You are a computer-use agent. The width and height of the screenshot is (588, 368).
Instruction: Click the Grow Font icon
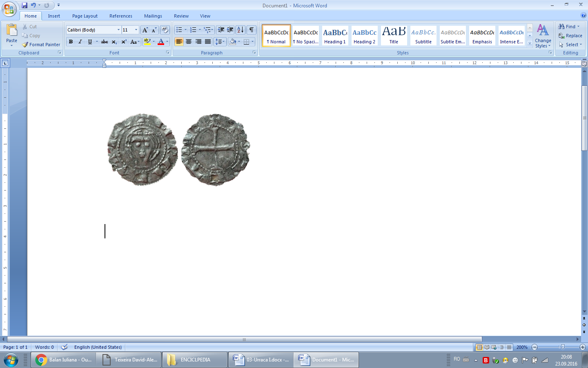click(x=145, y=30)
